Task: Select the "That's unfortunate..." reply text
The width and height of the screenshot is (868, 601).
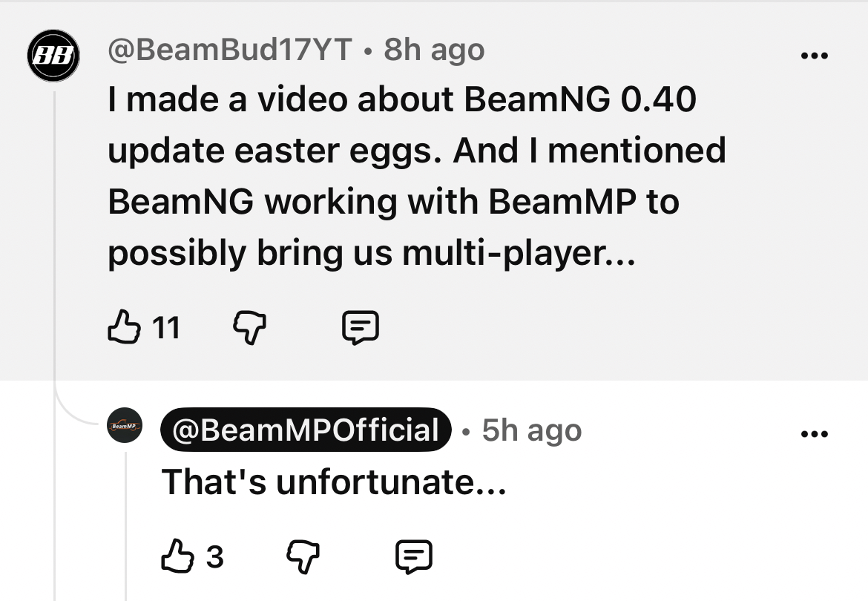Action: [x=334, y=481]
